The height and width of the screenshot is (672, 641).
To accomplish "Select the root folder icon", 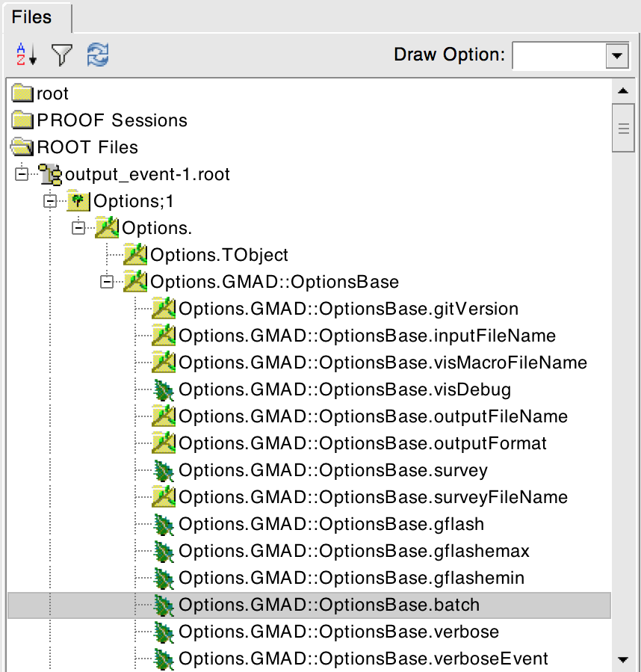I will click(x=22, y=93).
